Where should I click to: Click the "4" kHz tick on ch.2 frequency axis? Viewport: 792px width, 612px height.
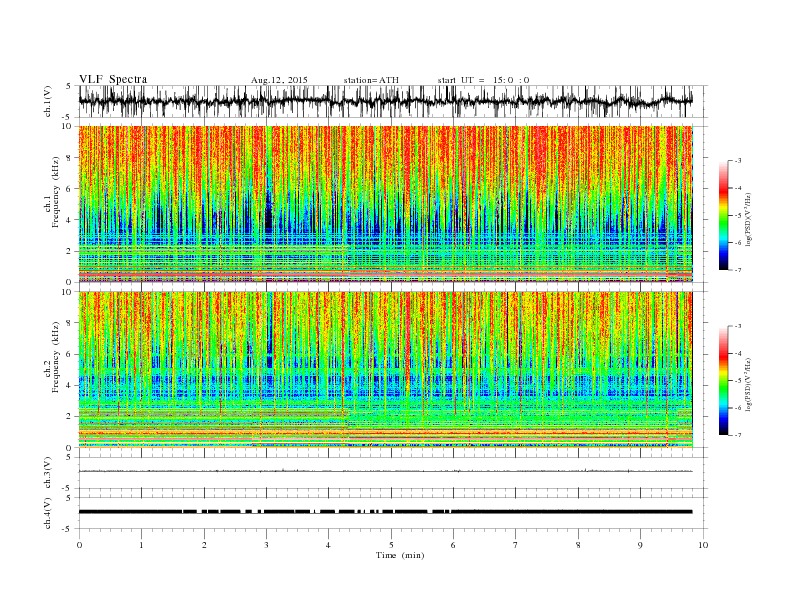tap(70, 385)
